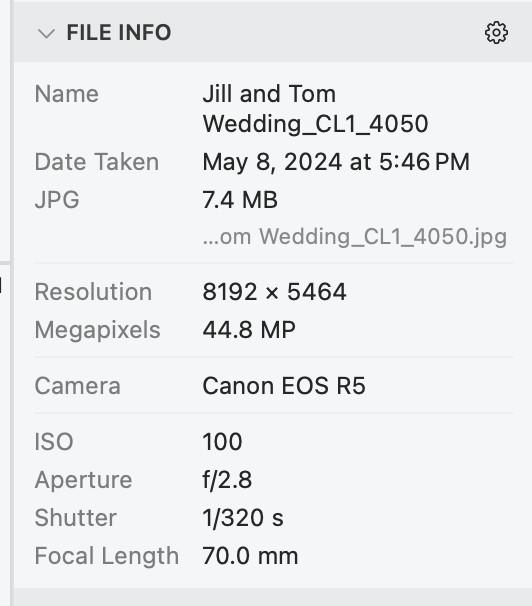
Task: Select the Jill and Tom Wedding_CL1_4050 name value
Action: pos(315,109)
